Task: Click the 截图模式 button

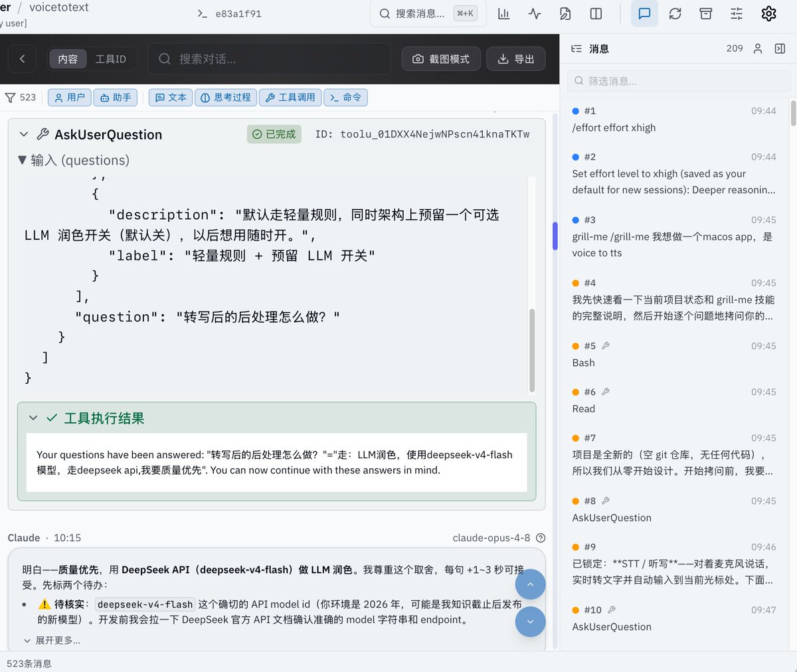Action: [x=442, y=59]
